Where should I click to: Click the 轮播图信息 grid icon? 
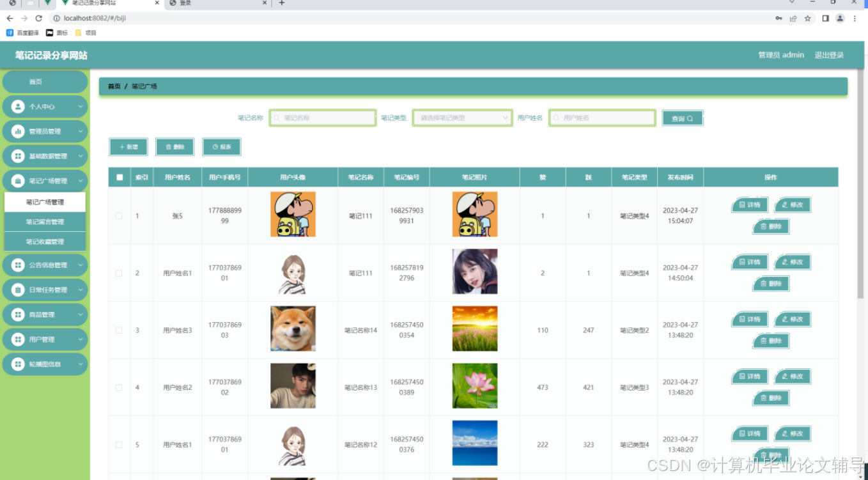[x=18, y=364]
